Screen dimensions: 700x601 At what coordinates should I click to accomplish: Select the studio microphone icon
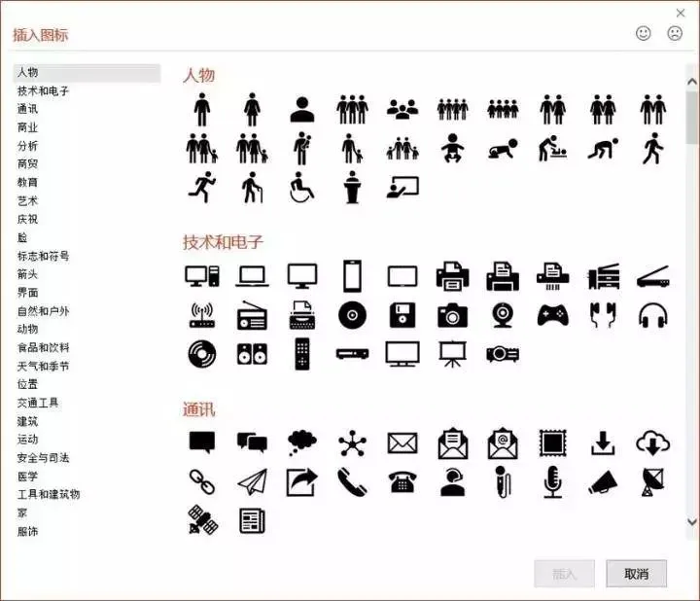click(x=552, y=482)
